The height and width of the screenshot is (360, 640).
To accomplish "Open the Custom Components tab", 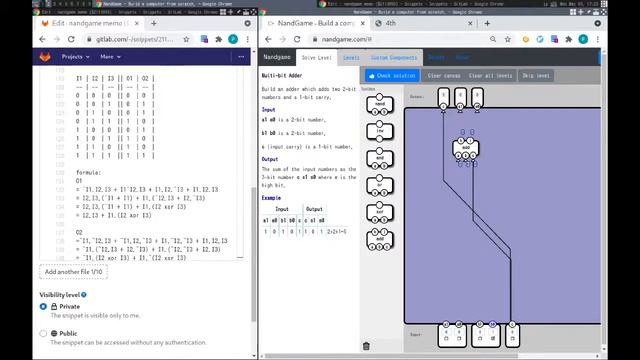I will click(x=394, y=58).
